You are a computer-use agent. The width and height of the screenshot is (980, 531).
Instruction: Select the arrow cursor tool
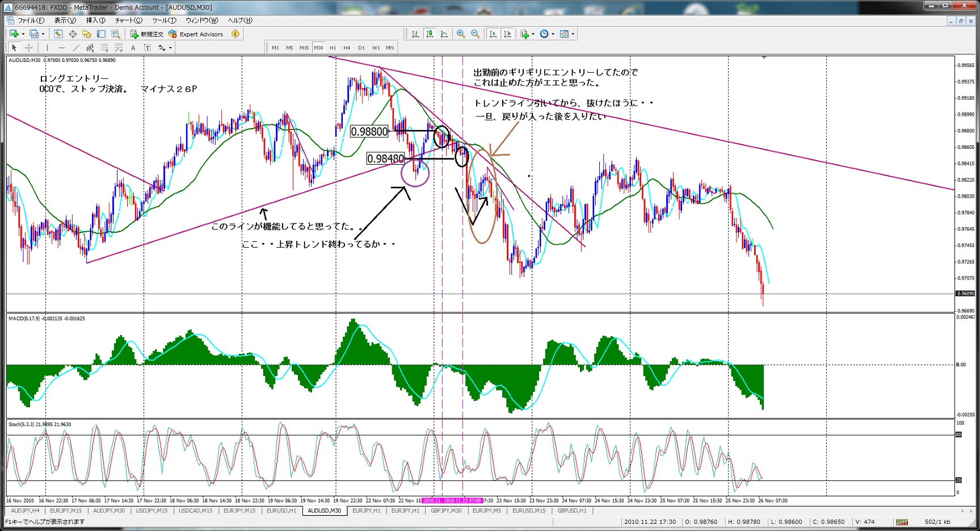pos(14,48)
